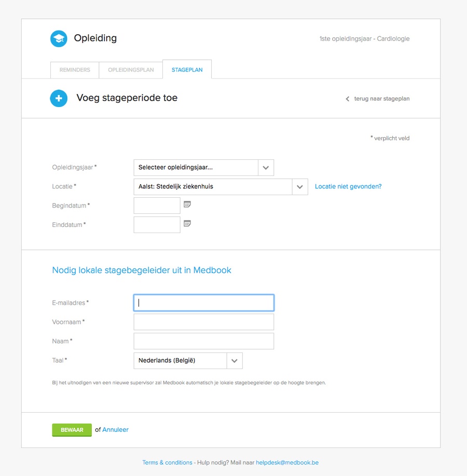Focus the E-mailadres input field
This screenshot has height=476, width=467.
pos(204,303)
